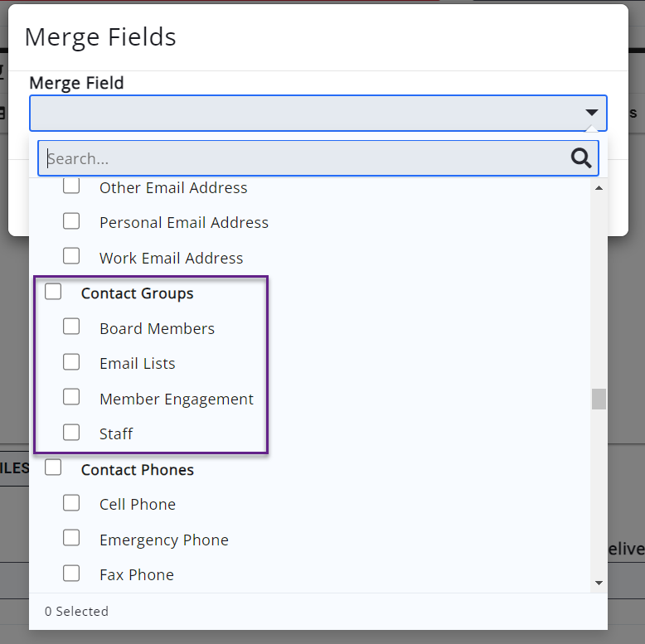645x644 pixels.
Task: Click the Merge Field combo box
Action: (x=307, y=113)
